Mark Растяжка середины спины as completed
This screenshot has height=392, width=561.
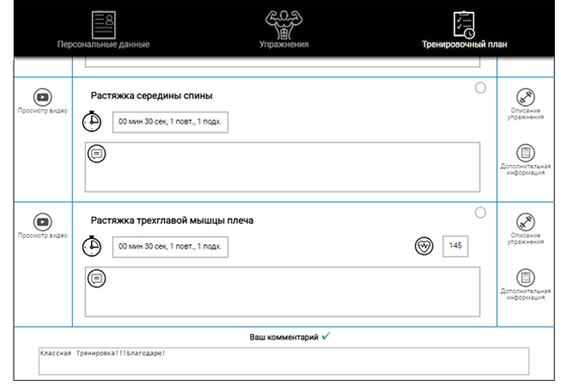click(x=480, y=88)
